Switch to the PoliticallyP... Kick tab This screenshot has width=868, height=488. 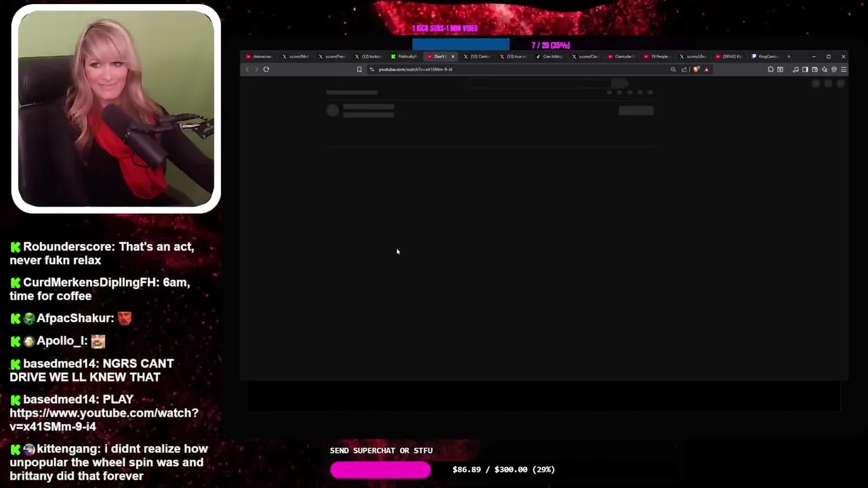pyautogui.click(x=404, y=57)
